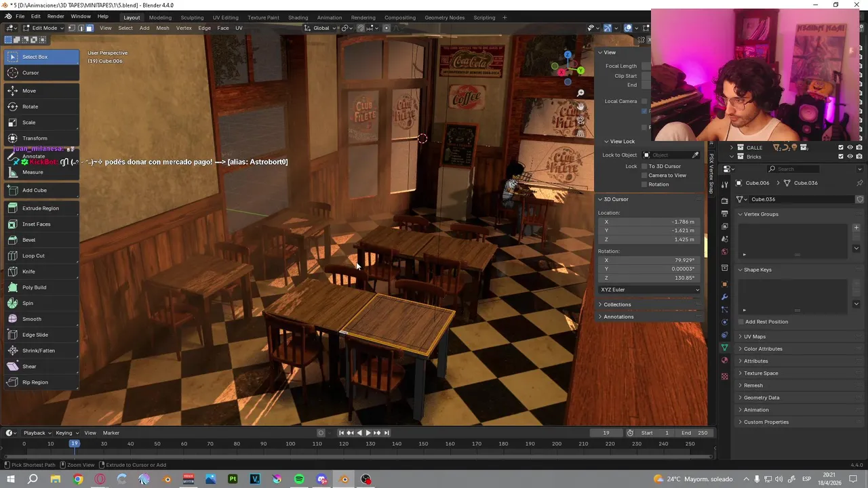Open the Mesh menu
The image size is (868, 488).
coord(163,28)
